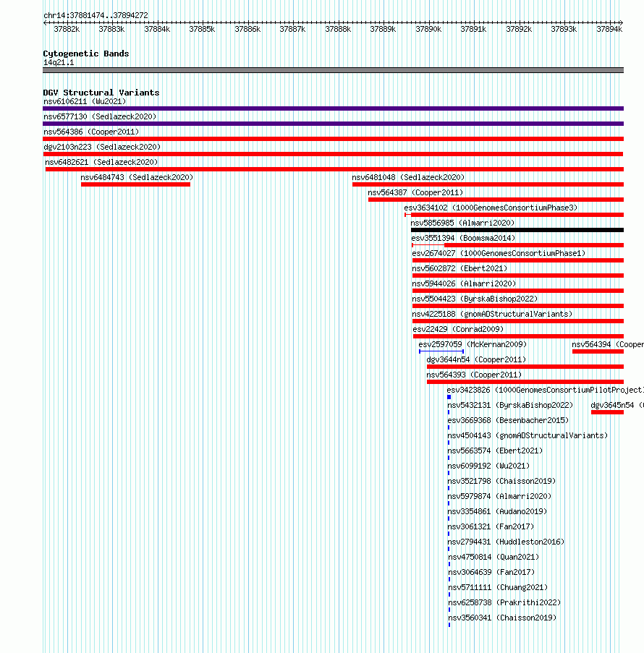Click the red bar under nsv564387
Viewport: 644px width, 653px height.
(496, 200)
